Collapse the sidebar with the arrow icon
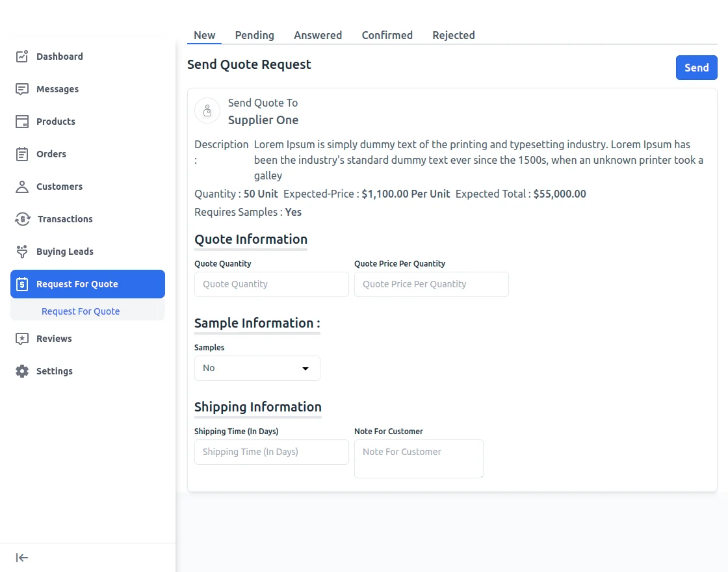Viewport: 728px width, 572px height. pyautogui.click(x=22, y=558)
